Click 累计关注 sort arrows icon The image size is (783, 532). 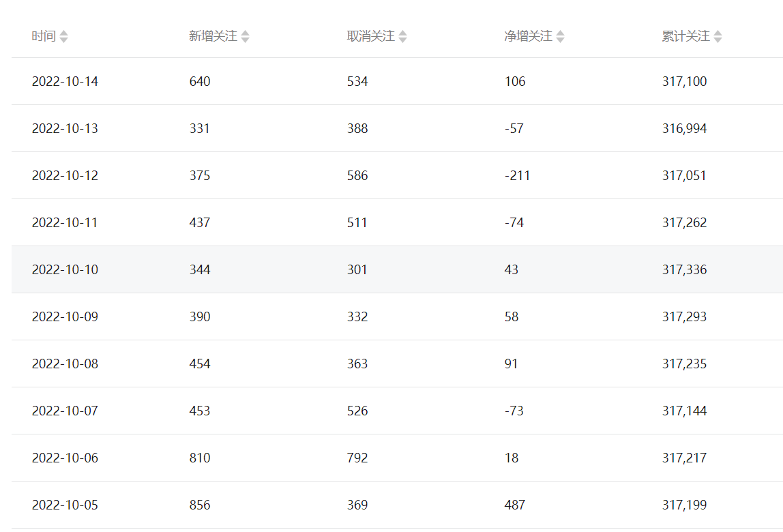718,37
